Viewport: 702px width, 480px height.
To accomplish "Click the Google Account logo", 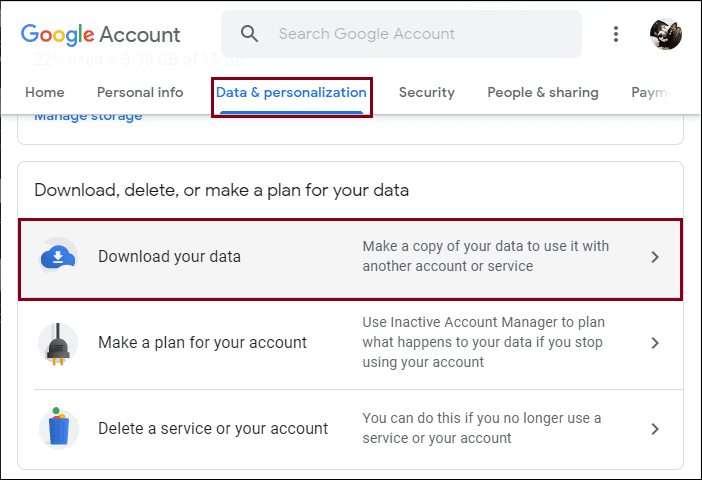I will (x=101, y=34).
